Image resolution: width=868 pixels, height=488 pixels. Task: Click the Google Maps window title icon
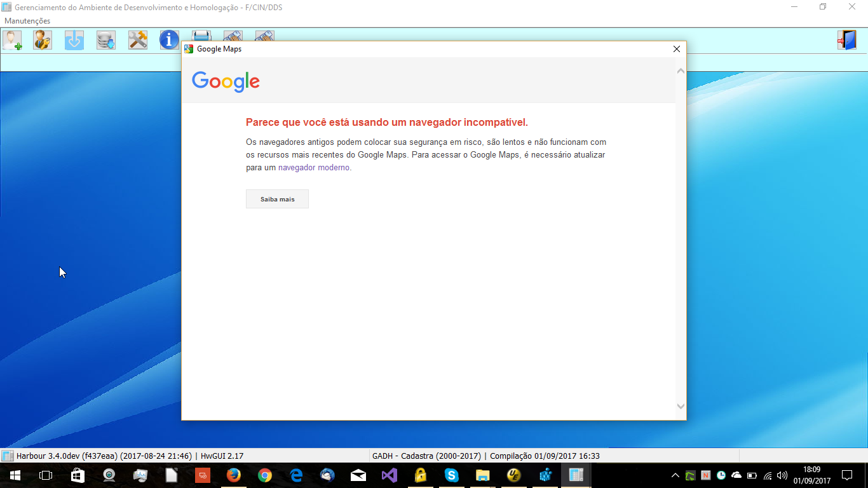pyautogui.click(x=189, y=49)
